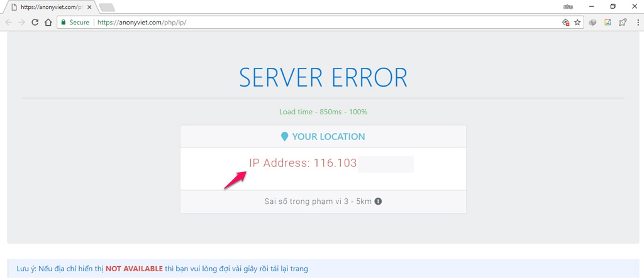Open the gray globe extension icon
This screenshot has width=644, height=280.
[x=592, y=23]
